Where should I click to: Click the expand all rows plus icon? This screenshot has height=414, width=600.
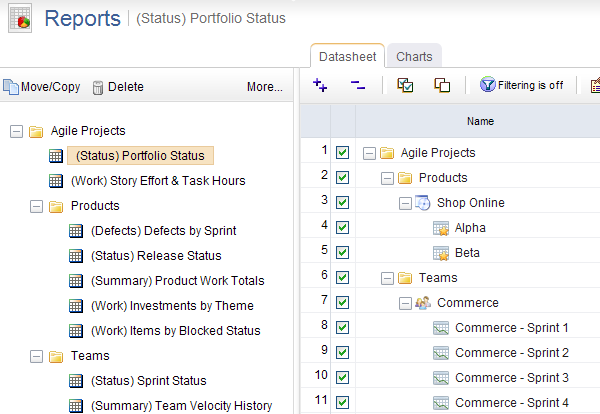point(320,86)
